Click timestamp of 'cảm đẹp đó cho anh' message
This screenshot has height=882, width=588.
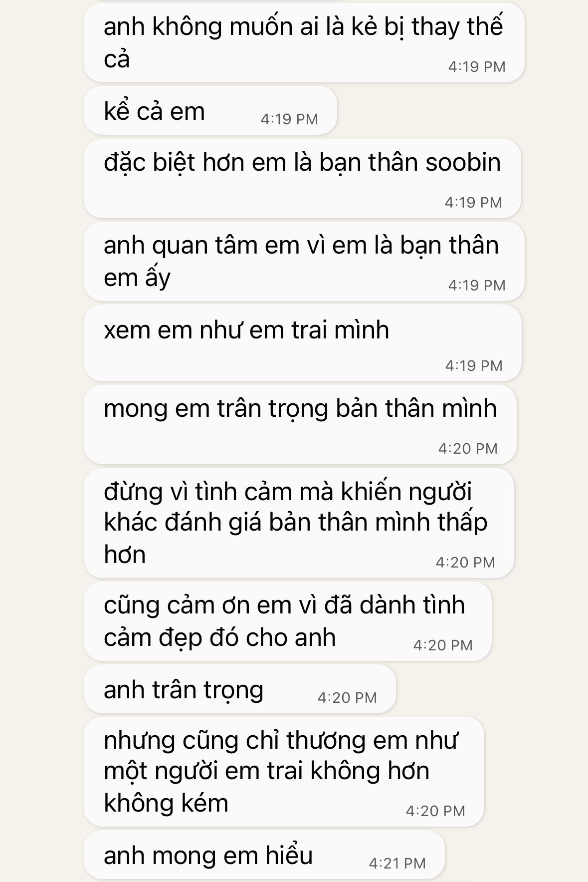click(x=443, y=645)
